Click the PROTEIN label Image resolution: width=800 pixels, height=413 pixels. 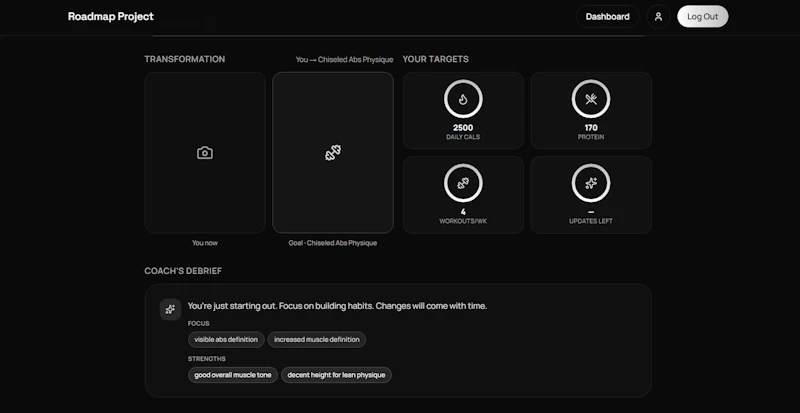591,137
